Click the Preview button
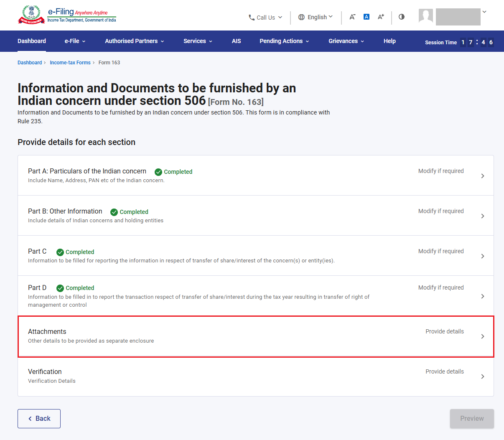The width and height of the screenshot is (504, 440). tap(472, 419)
